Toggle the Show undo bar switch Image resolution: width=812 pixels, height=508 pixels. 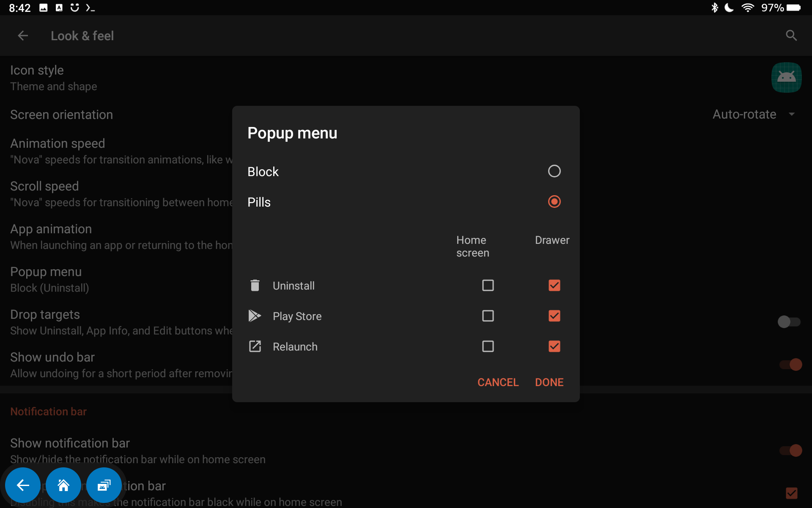790,364
